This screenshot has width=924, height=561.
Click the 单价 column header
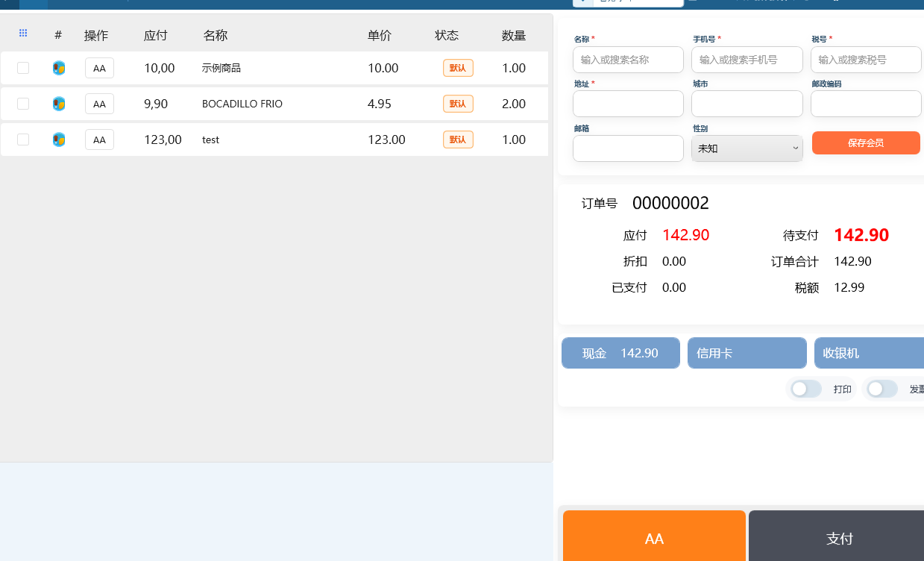coord(380,35)
